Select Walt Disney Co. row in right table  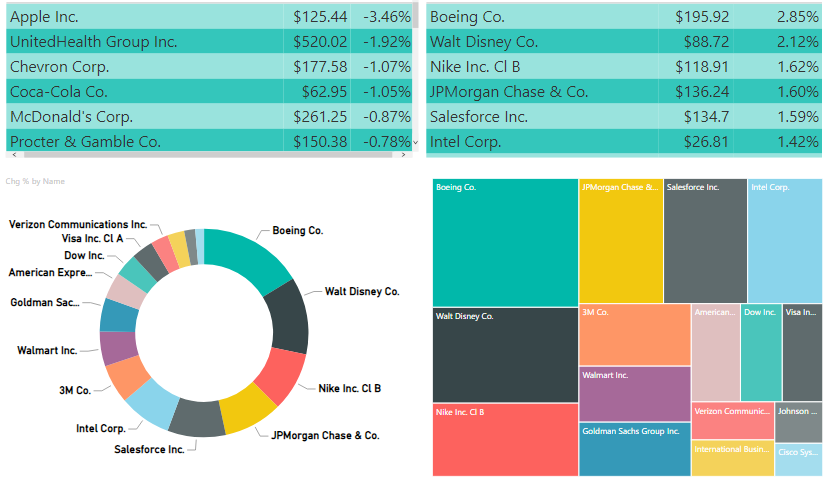pyautogui.click(x=623, y=42)
